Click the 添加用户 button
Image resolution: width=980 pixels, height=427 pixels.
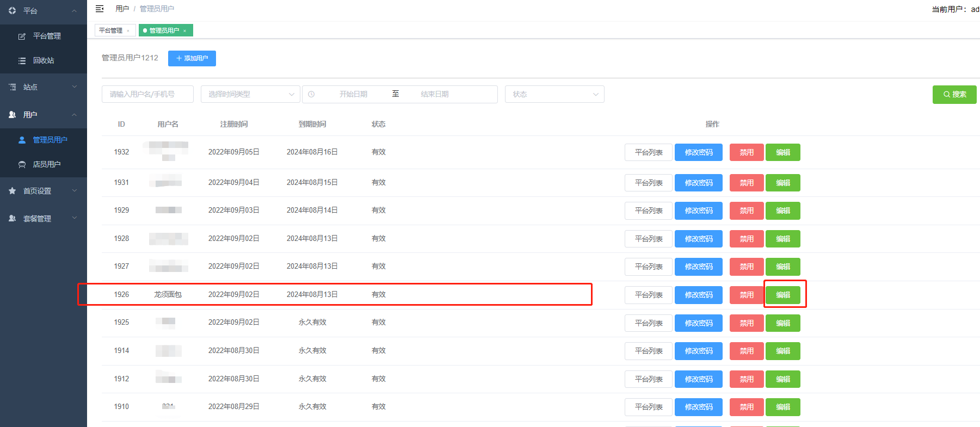[x=192, y=58]
